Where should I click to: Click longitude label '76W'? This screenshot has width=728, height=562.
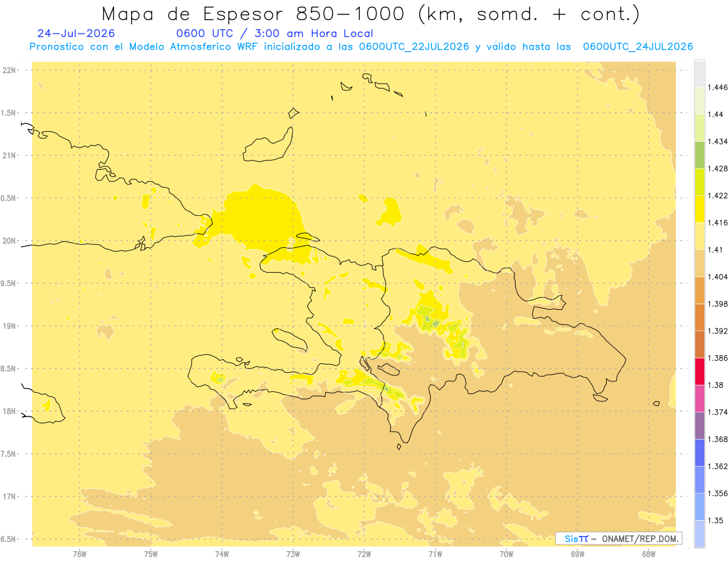(79, 554)
